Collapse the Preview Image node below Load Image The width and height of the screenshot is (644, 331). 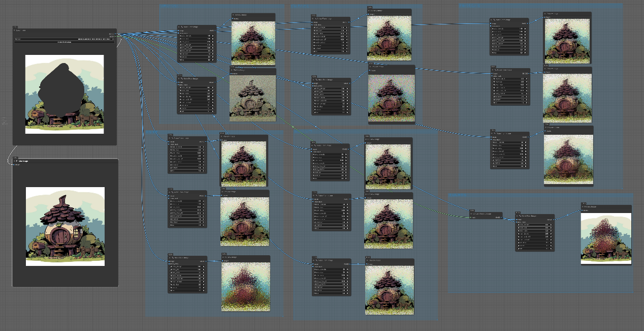coord(15,161)
